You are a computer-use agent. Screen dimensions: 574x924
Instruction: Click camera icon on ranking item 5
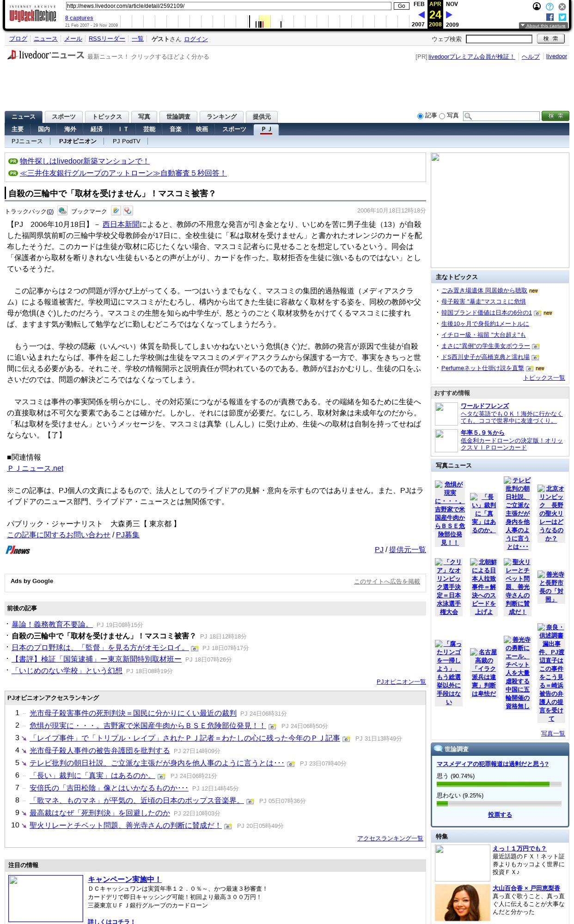point(291,764)
